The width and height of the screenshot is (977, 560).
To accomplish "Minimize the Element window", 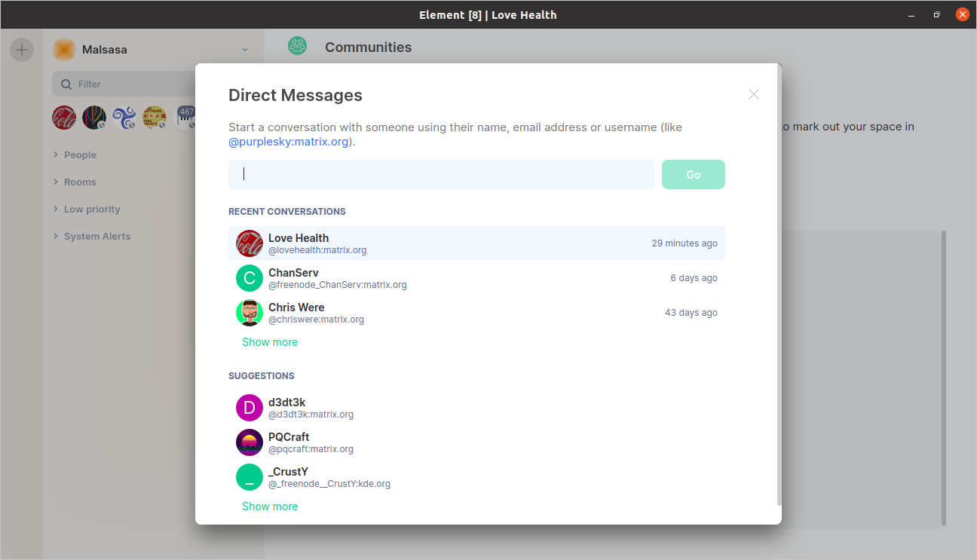I will [911, 14].
